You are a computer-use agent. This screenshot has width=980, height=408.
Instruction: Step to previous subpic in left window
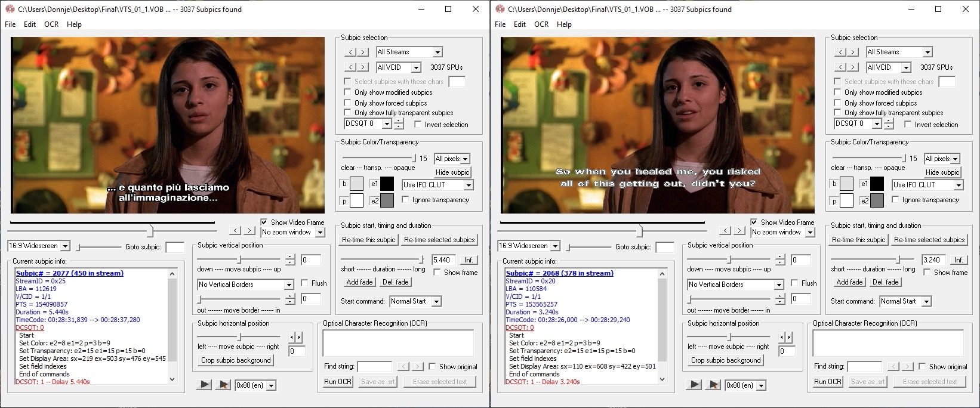(x=236, y=230)
